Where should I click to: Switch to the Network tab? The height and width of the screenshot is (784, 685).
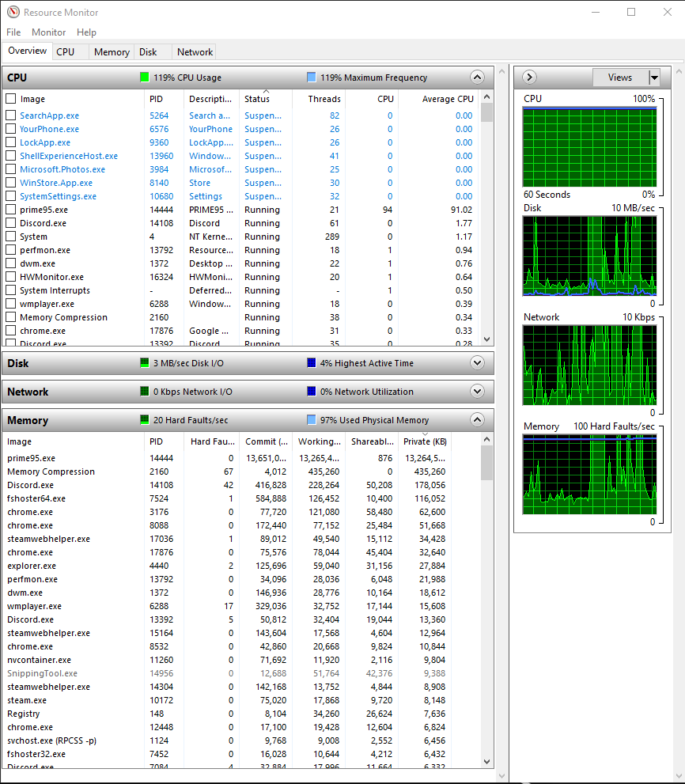pyautogui.click(x=195, y=52)
